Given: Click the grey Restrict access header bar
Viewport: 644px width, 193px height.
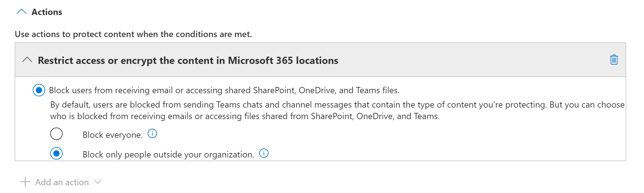Looking at the screenshot, I should pos(468,60).
